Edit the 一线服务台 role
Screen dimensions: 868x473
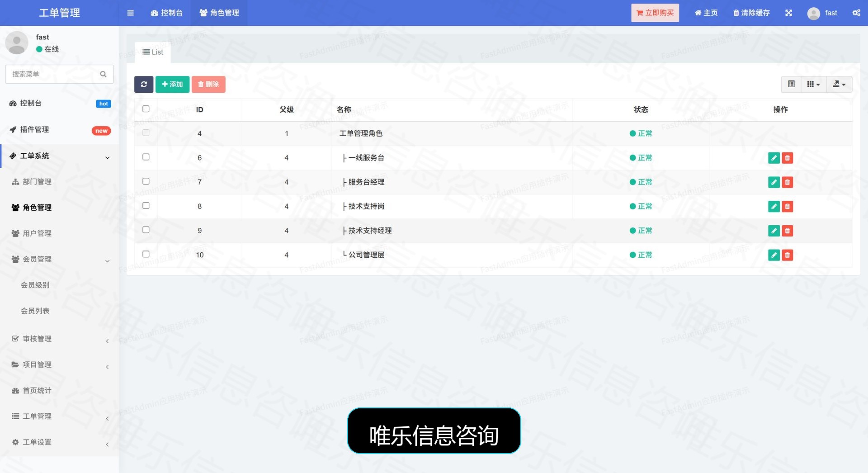774,158
